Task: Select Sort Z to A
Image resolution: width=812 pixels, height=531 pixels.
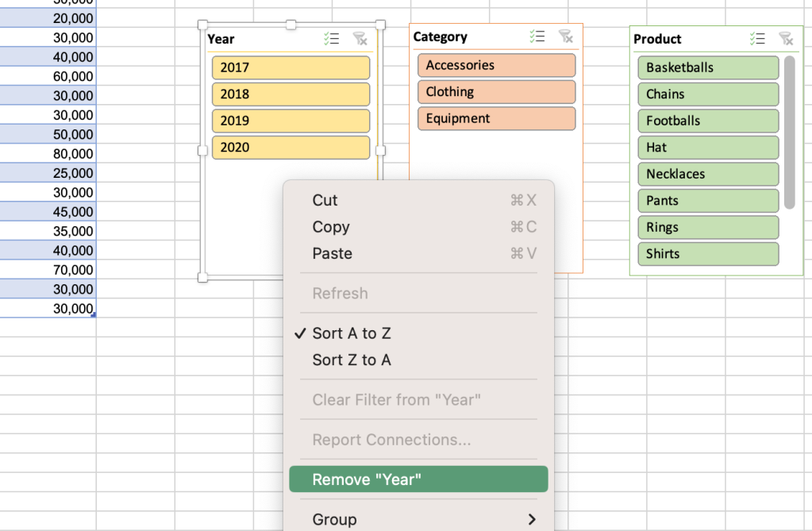Action: pyautogui.click(x=352, y=360)
